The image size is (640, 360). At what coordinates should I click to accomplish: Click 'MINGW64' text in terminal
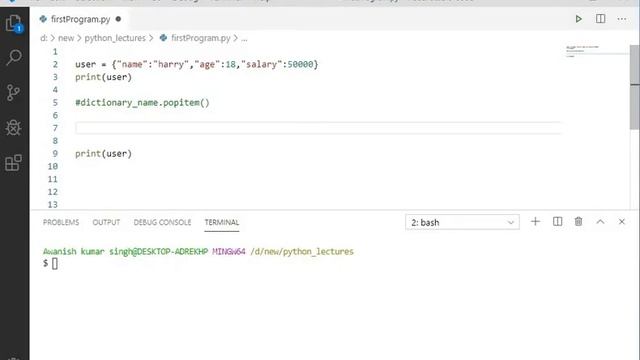(229, 251)
